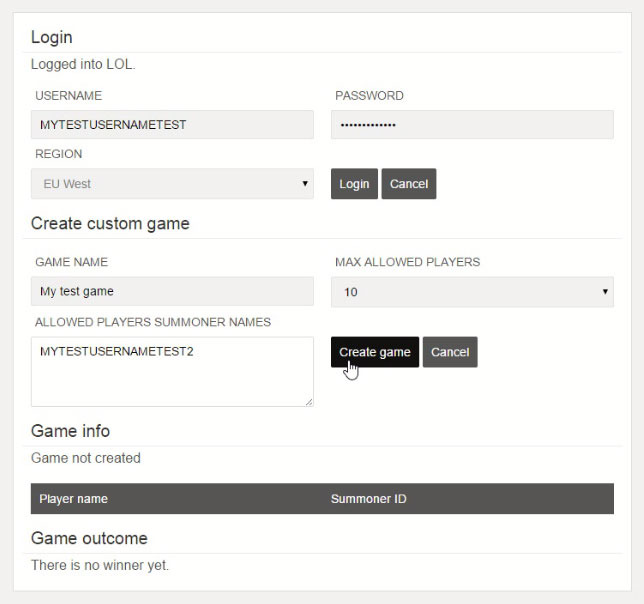
Task: Click the Password input field
Action: click(471, 125)
